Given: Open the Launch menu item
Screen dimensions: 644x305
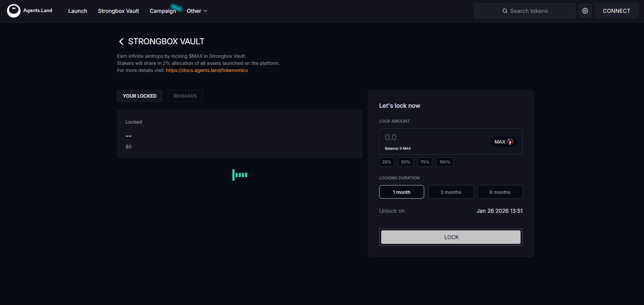Looking at the screenshot, I should click(x=77, y=11).
